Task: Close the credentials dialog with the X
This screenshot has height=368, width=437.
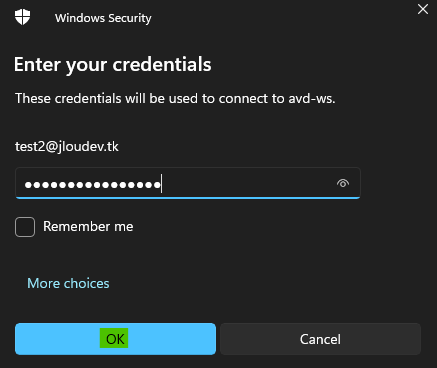Action: (x=423, y=9)
